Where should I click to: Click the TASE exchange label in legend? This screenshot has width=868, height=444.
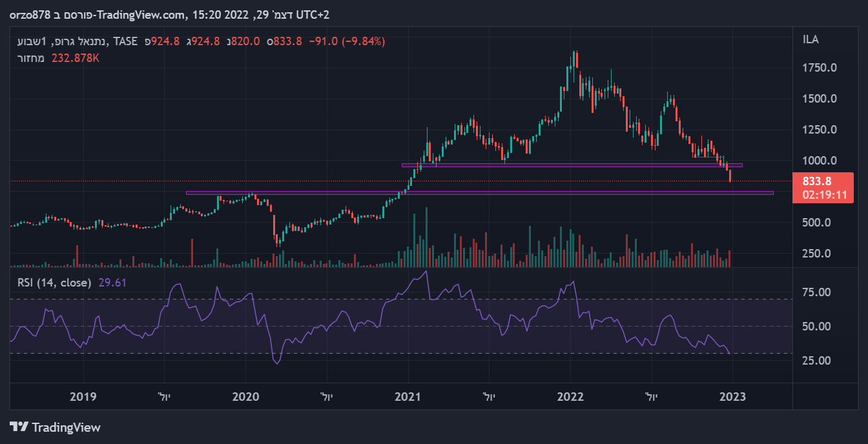(x=126, y=41)
